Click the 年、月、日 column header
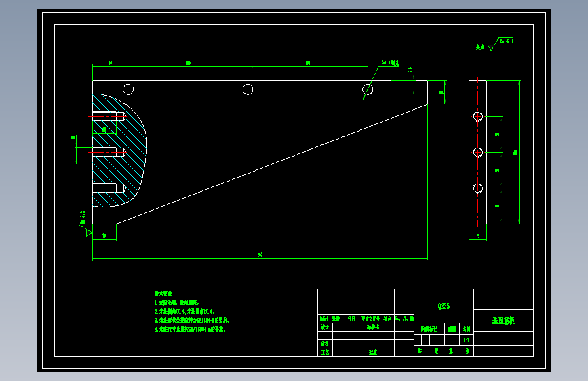Image resolution: width=588 pixels, height=381 pixels. click(404, 319)
